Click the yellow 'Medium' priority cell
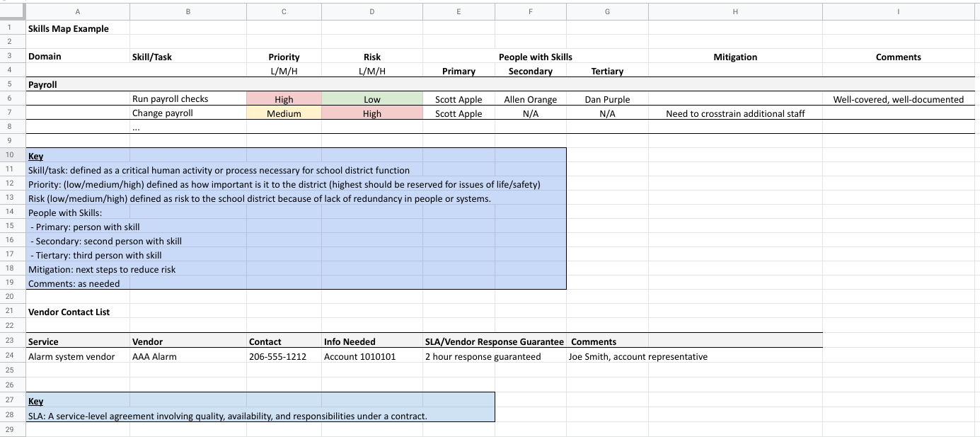This screenshot has width=980, height=437. point(284,113)
